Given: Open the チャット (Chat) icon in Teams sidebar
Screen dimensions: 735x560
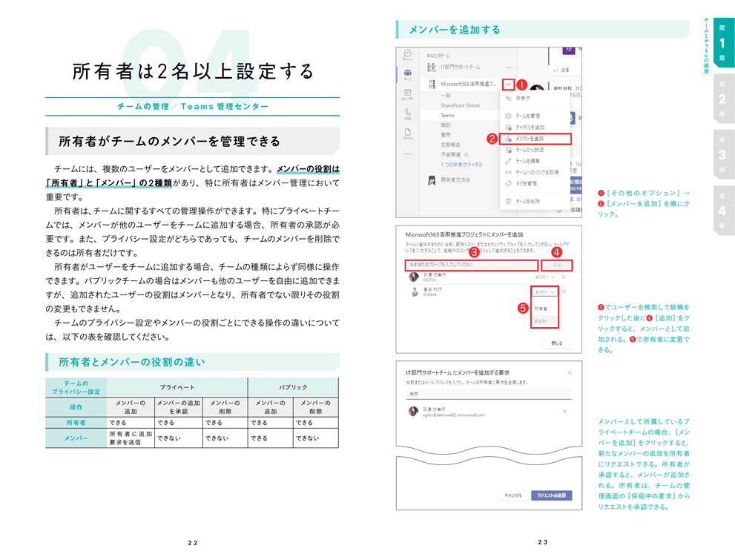Looking at the screenshot, I should pos(407,54).
